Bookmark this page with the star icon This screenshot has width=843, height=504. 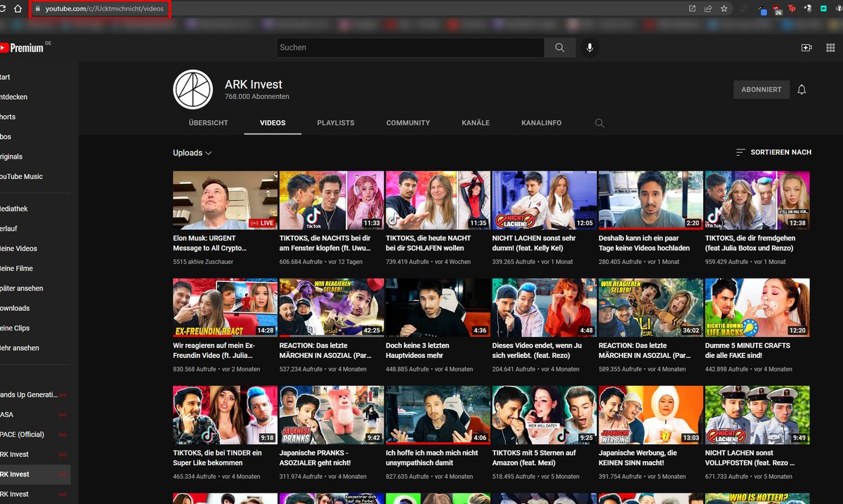click(724, 8)
